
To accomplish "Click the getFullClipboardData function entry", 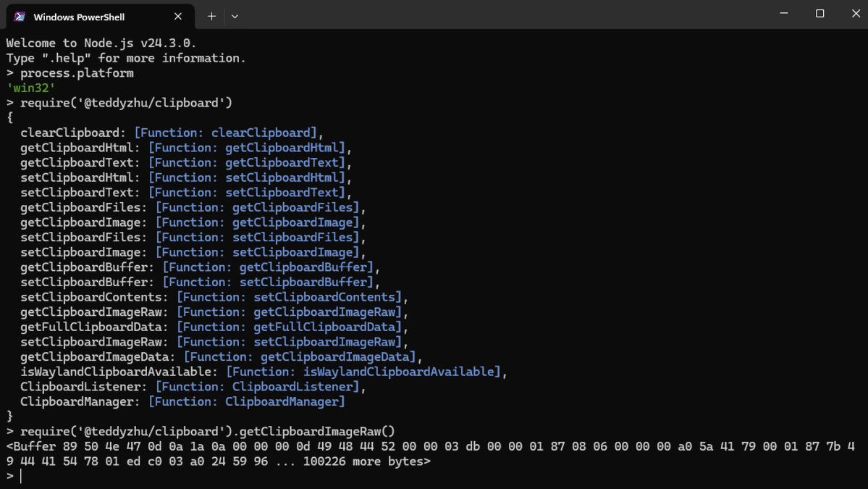I will pos(214,327).
